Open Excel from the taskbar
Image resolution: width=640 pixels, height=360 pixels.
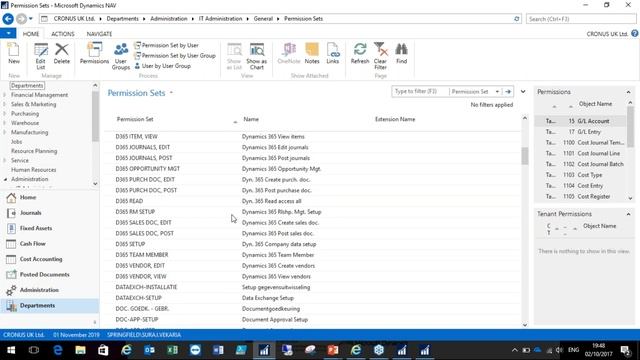click(172, 350)
